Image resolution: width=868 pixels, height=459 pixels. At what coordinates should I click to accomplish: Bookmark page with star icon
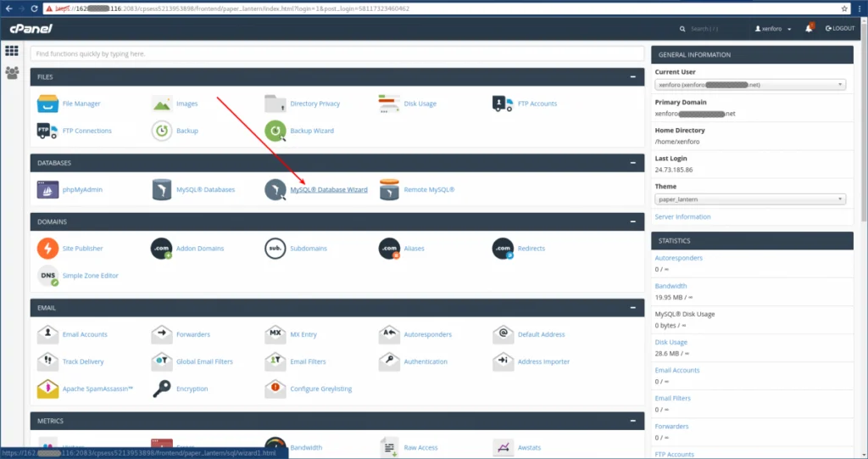click(844, 8)
